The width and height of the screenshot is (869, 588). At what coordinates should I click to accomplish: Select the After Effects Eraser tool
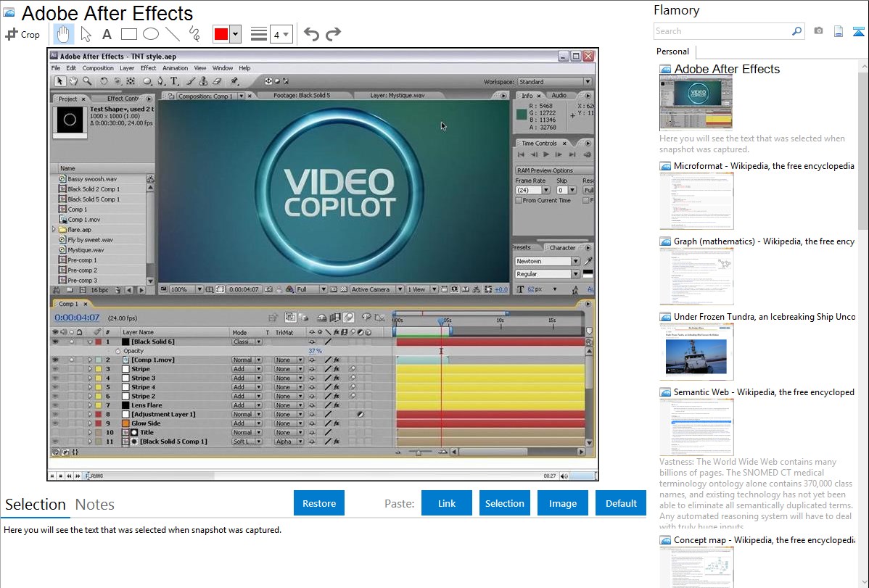218,81
